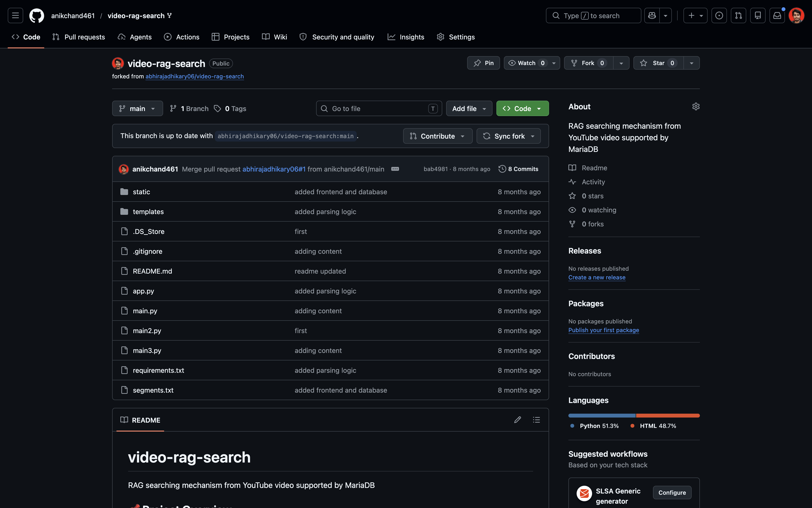Open the Insights tab
Image resolution: width=812 pixels, height=508 pixels.
click(406, 37)
